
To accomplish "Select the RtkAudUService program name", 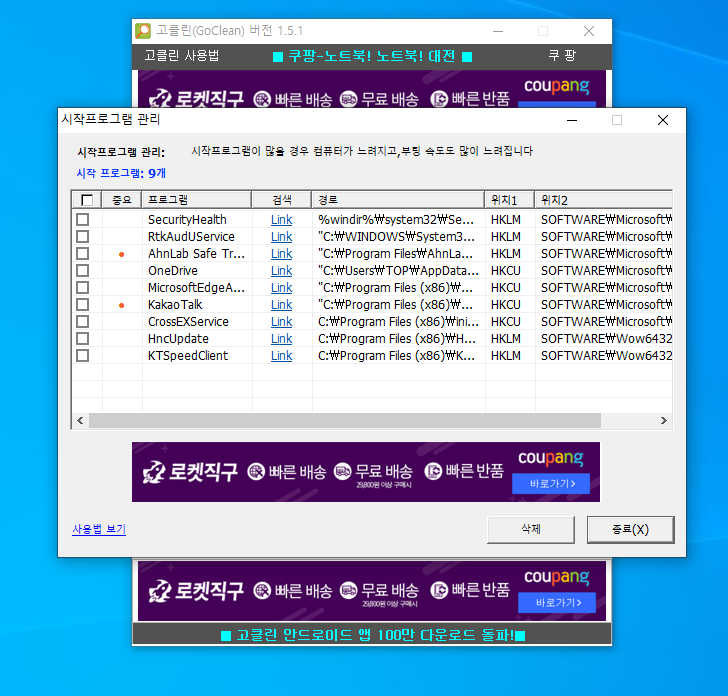I will 191,237.
